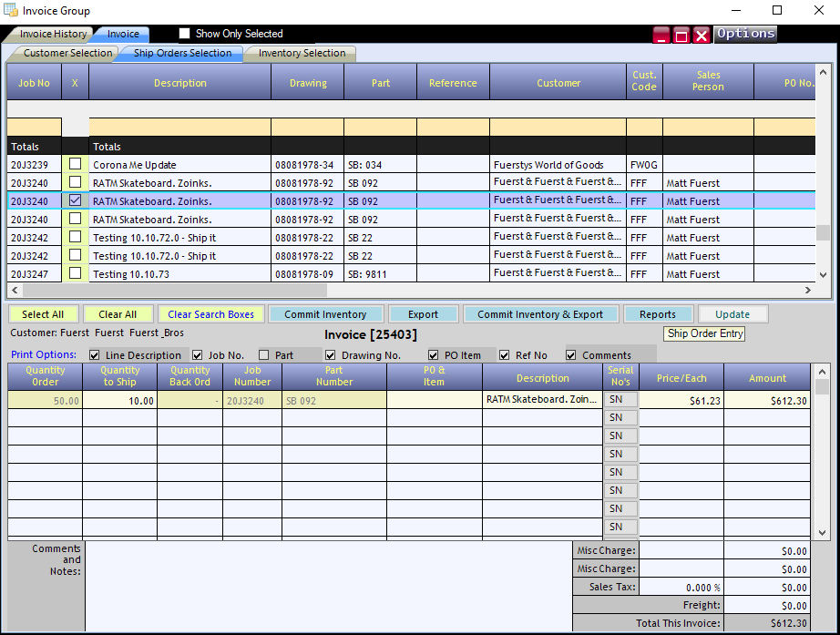The width and height of the screenshot is (840, 635).
Task: Click the Customer search filter box
Action: (558, 127)
